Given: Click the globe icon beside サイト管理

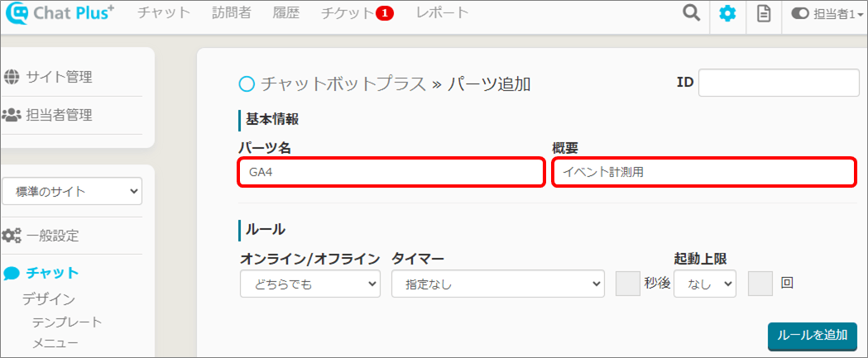Looking at the screenshot, I should 11,77.
